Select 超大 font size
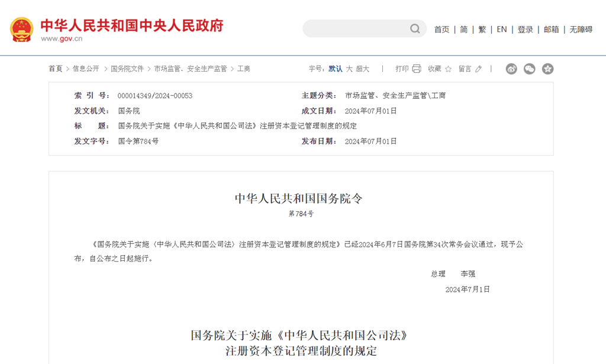Viewport: 606px width, 364px height. pyautogui.click(x=363, y=69)
